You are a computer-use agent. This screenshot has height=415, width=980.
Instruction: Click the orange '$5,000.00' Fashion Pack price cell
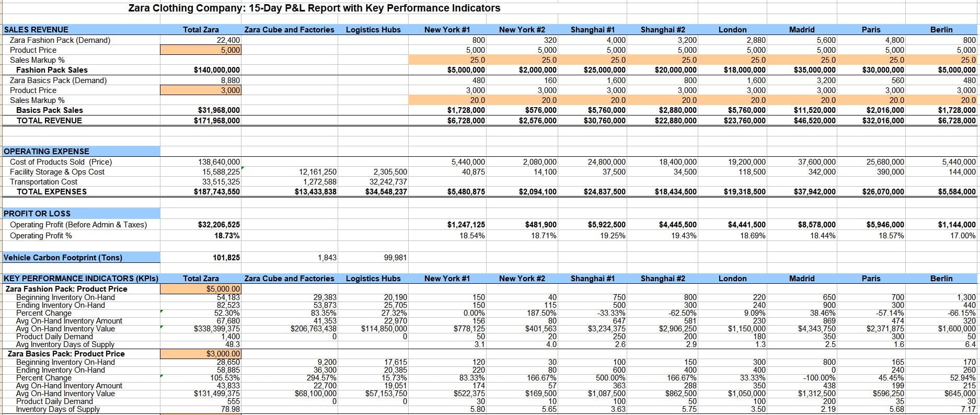tap(201, 289)
